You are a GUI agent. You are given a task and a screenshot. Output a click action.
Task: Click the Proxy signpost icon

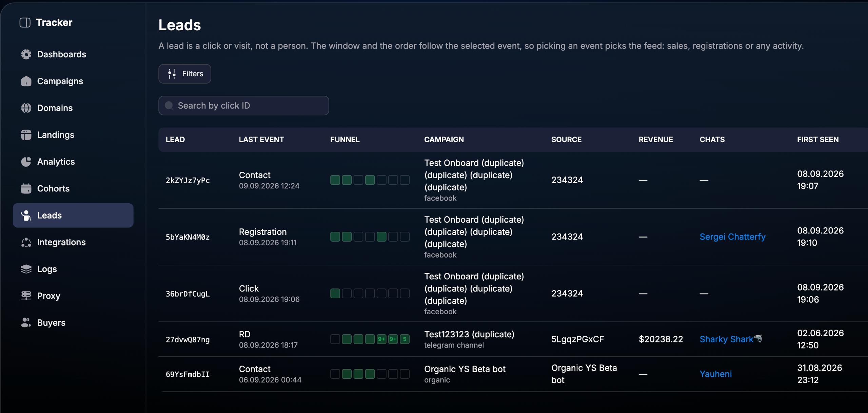pyautogui.click(x=26, y=296)
